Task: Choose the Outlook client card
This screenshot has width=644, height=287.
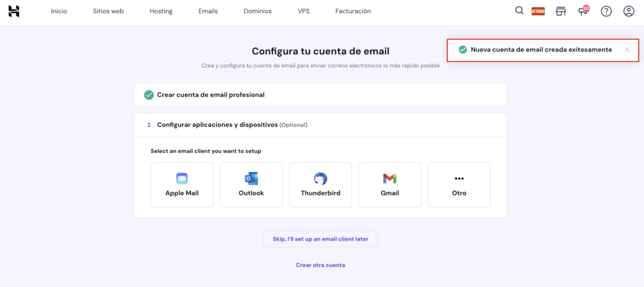Action: 252,185
